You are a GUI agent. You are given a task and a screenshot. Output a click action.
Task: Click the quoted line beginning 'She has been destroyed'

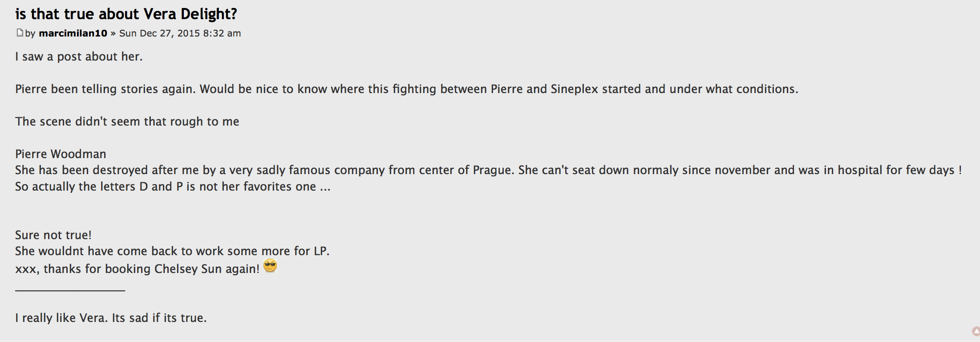[488, 170]
